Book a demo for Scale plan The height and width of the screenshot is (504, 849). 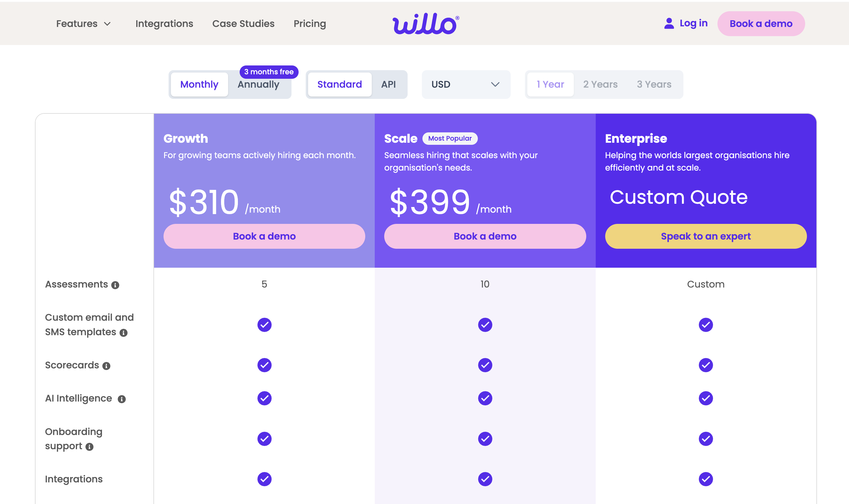point(485,236)
